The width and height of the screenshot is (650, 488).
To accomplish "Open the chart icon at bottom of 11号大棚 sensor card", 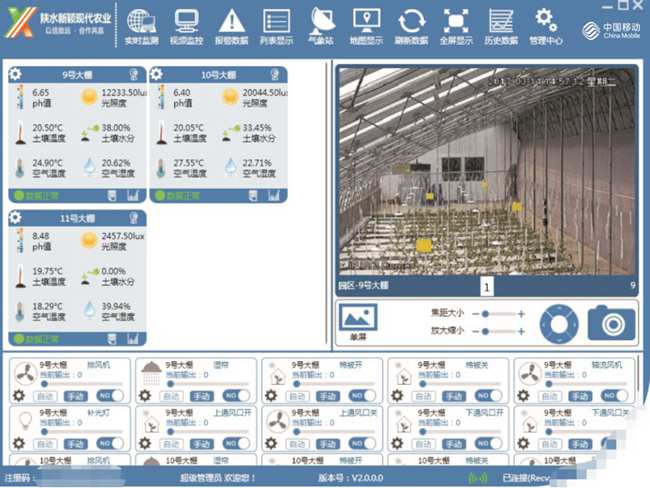I will tap(133, 339).
